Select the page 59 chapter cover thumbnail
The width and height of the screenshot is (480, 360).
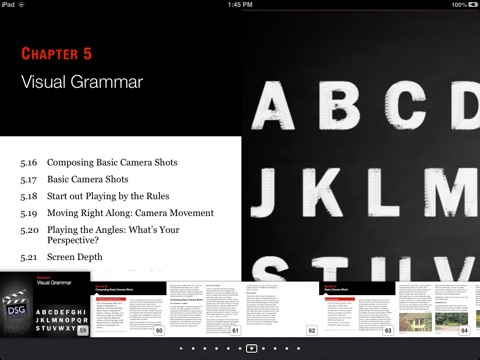coord(45,304)
